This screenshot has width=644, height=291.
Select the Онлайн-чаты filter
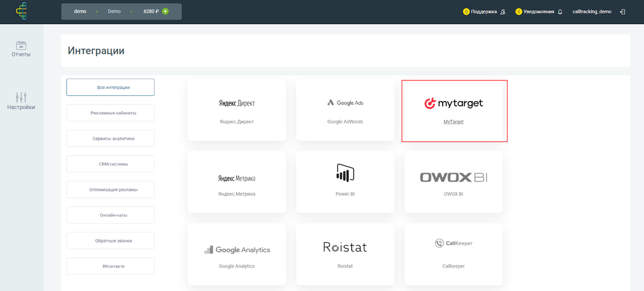click(111, 215)
